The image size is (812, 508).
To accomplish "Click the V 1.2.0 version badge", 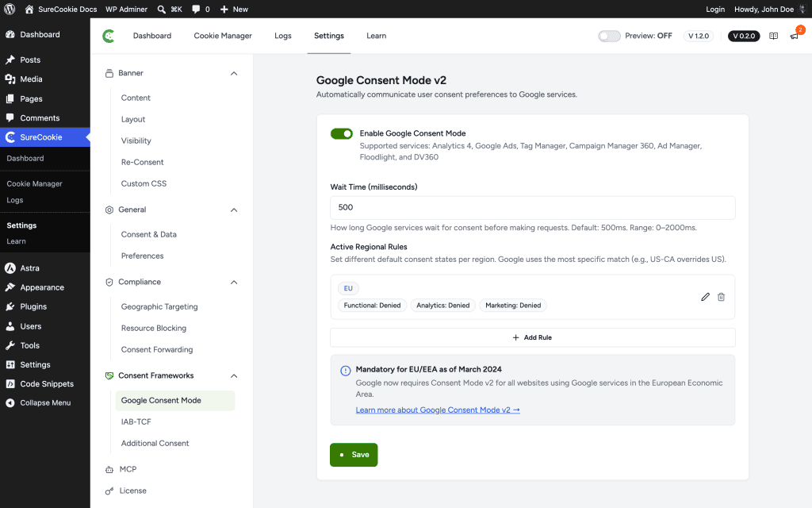I will (x=698, y=36).
